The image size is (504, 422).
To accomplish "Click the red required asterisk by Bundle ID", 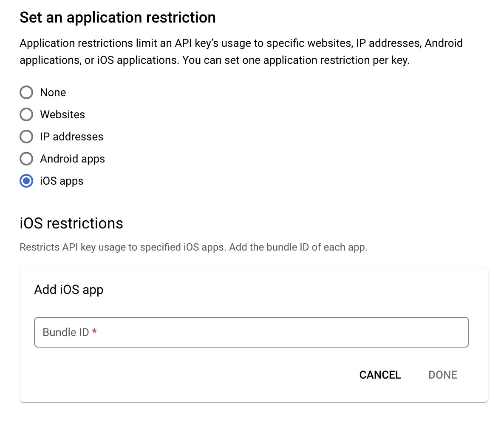I will pyautogui.click(x=94, y=331).
